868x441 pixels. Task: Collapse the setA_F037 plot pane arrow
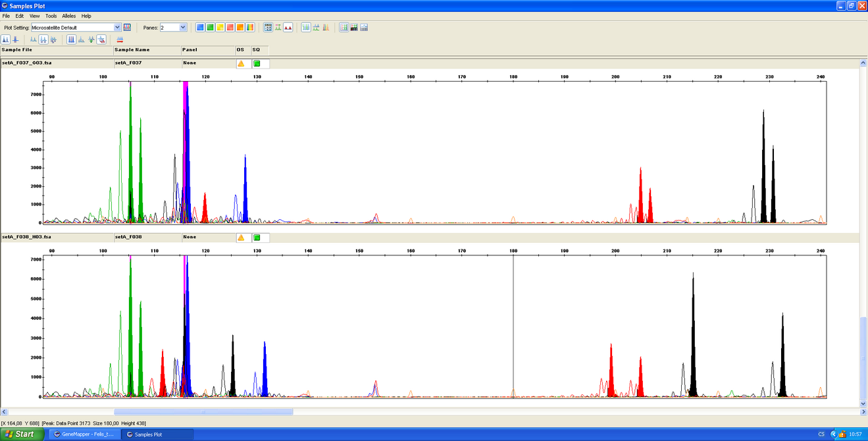(863, 63)
